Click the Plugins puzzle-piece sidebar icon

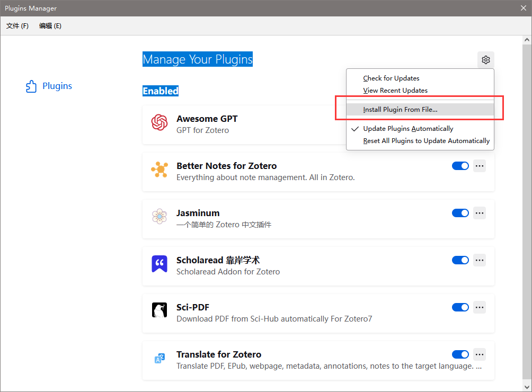click(31, 86)
